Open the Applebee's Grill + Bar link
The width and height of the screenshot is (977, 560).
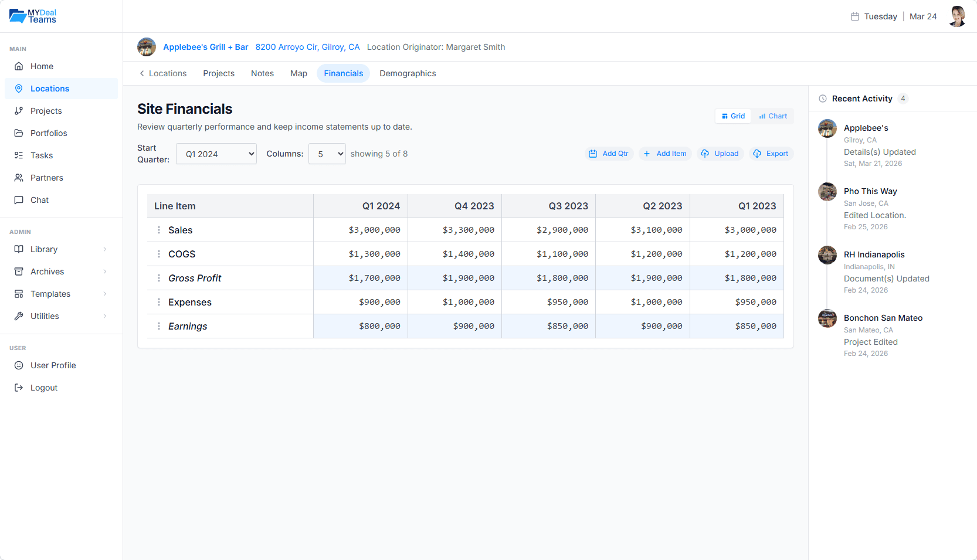coord(206,47)
